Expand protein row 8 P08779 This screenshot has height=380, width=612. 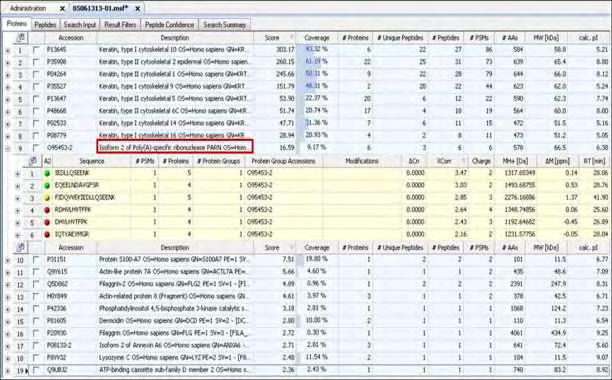pyautogui.click(x=8, y=136)
